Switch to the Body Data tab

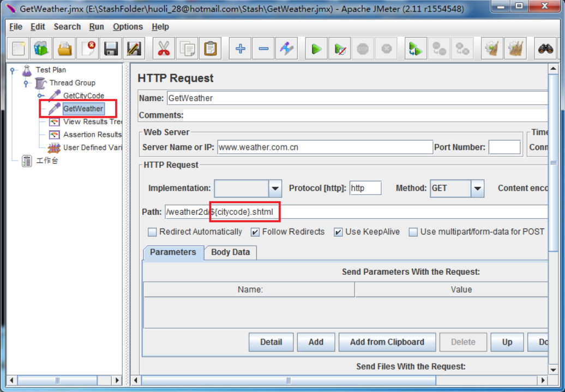pos(230,252)
